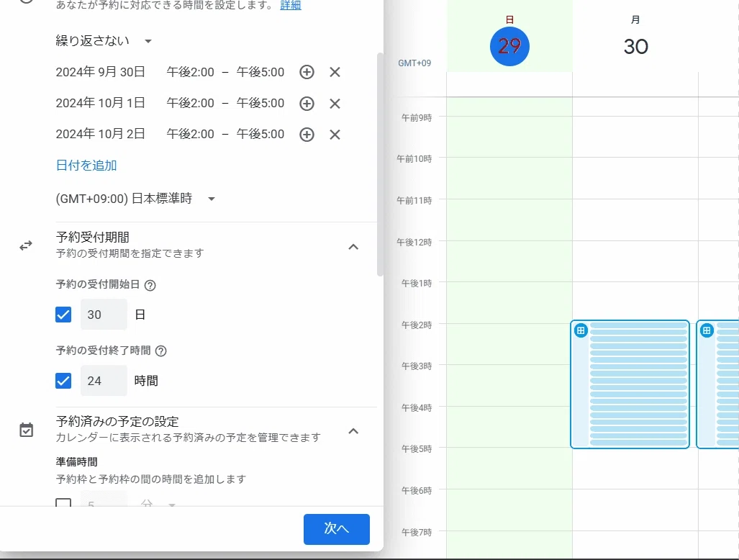Remove the 2024年 9月 30日 availability row
Screen dimensions: 739x560
point(335,72)
